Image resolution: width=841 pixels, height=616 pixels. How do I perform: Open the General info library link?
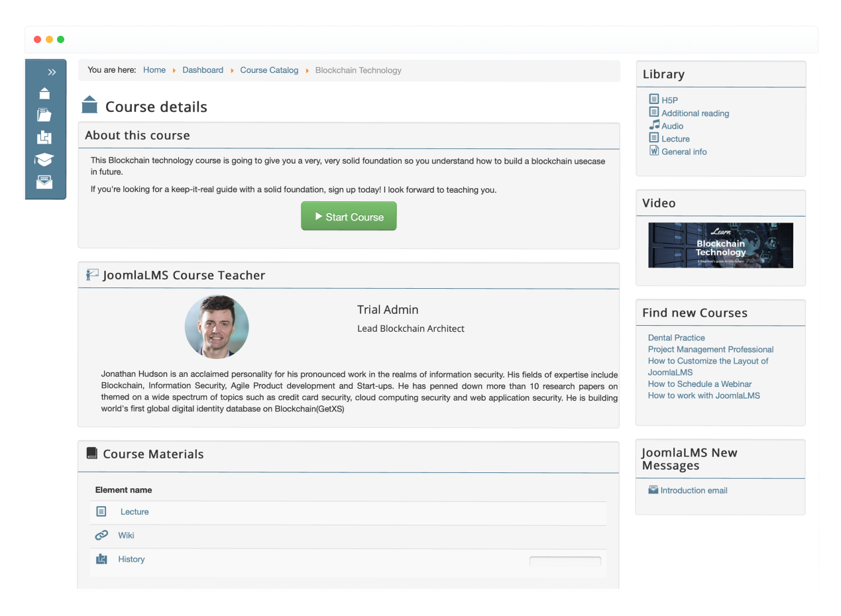684,152
